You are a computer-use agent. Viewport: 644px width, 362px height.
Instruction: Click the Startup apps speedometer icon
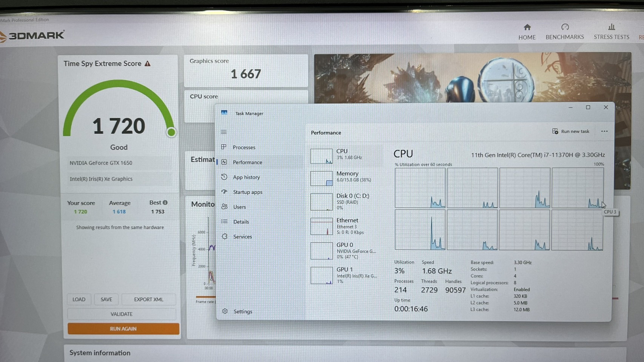[224, 192]
